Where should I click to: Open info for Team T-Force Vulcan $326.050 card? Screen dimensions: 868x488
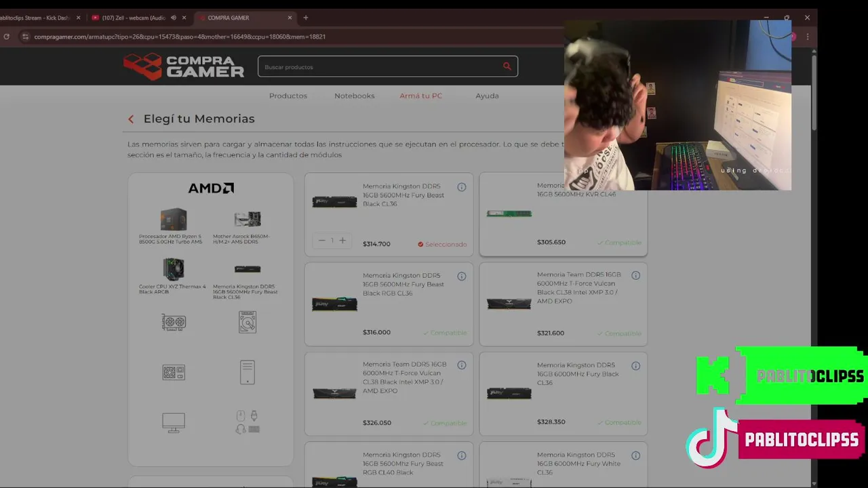(462, 365)
